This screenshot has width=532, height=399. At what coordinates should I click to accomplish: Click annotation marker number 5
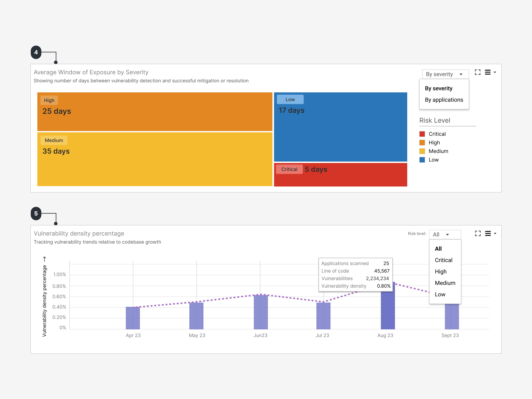click(x=36, y=213)
